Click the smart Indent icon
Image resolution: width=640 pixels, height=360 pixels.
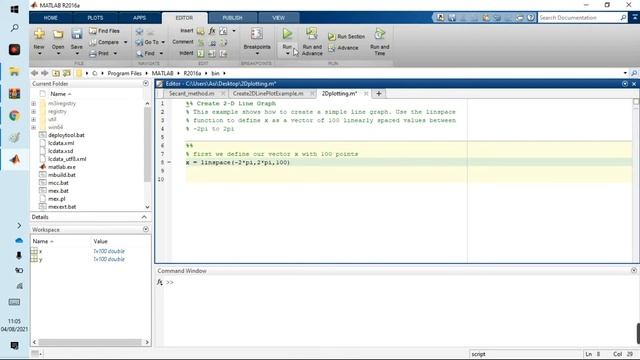[200, 53]
